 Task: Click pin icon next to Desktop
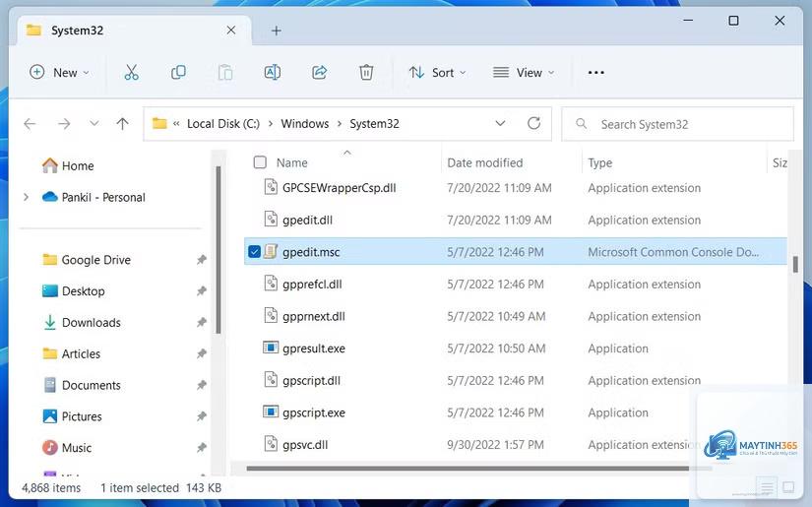202,291
